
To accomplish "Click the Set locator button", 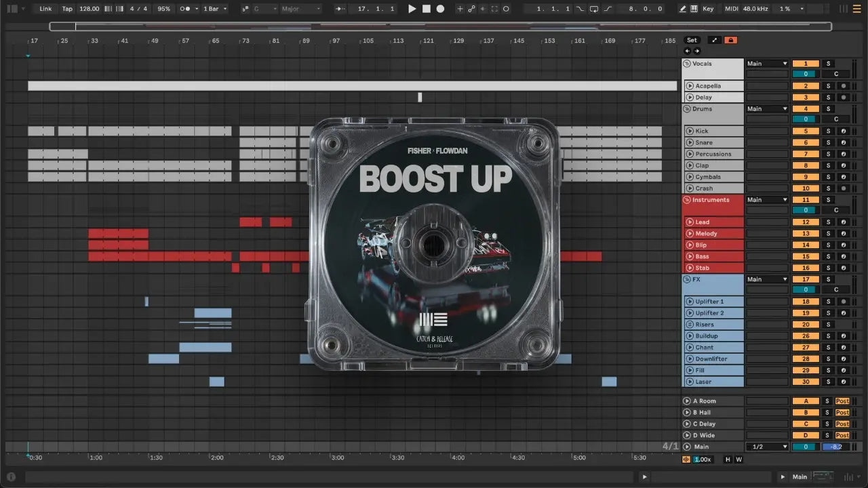I will coord(692,40).
